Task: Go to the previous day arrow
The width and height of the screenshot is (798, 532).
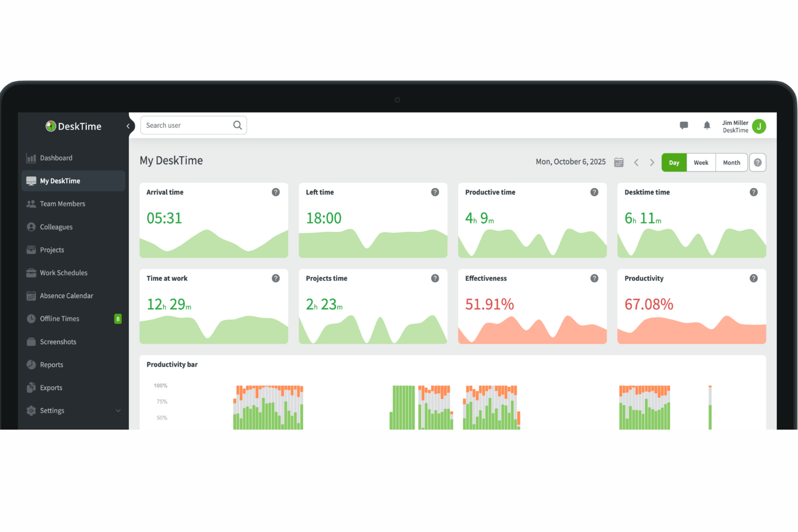Action: pyautogui.click(x=636, y=162)
